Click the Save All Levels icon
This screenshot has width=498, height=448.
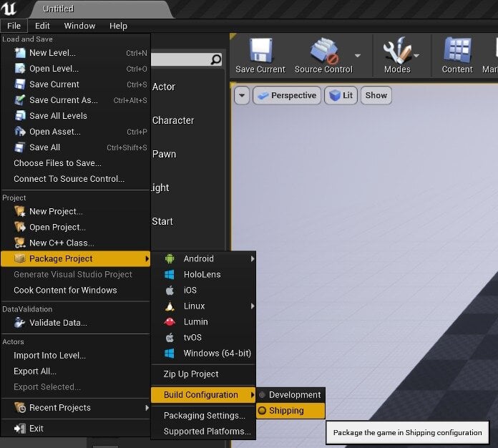click(x=20, y=116)
